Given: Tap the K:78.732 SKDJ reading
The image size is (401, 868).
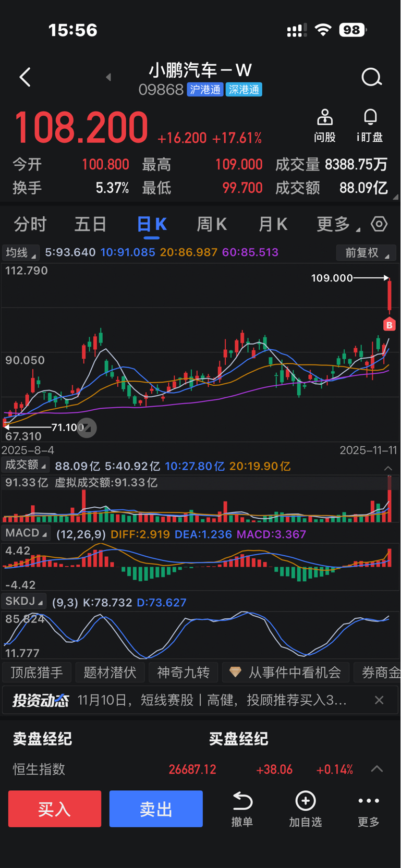Looking at the screenshot, I should [108, 602].
